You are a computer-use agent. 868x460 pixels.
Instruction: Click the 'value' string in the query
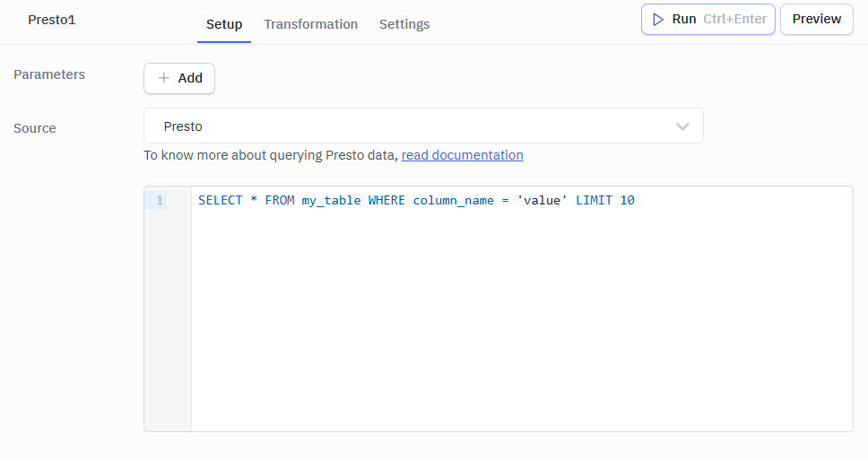[542, 200]
